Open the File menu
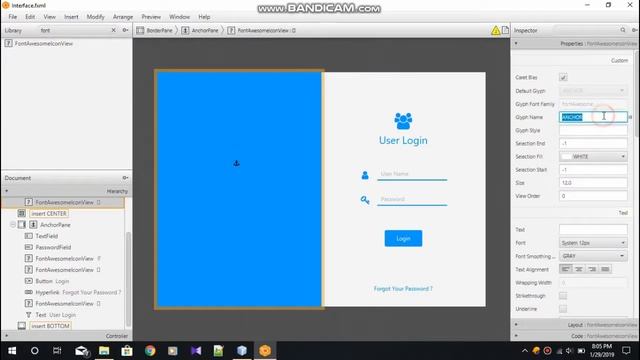This screenshot has height=360, width=640. point(13,17)
